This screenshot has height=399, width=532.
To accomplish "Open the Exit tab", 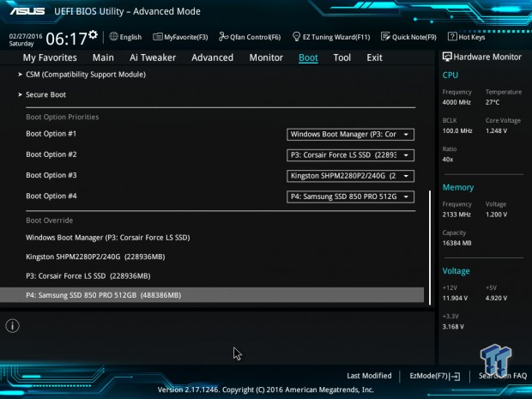I will coord(374,57).
